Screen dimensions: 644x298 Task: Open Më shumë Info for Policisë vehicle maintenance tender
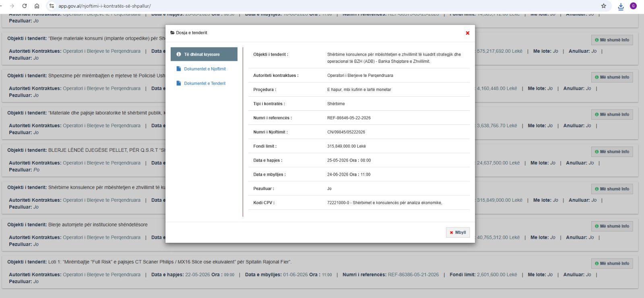point(612,77)
